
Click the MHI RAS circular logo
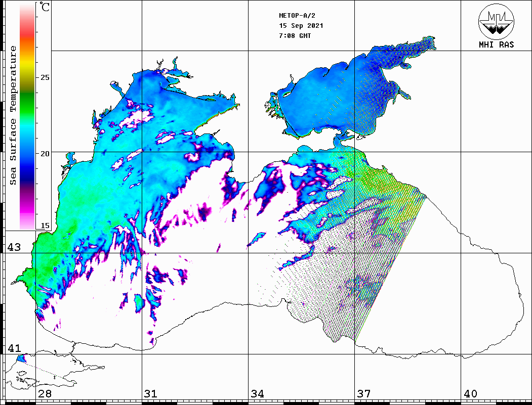496,21
